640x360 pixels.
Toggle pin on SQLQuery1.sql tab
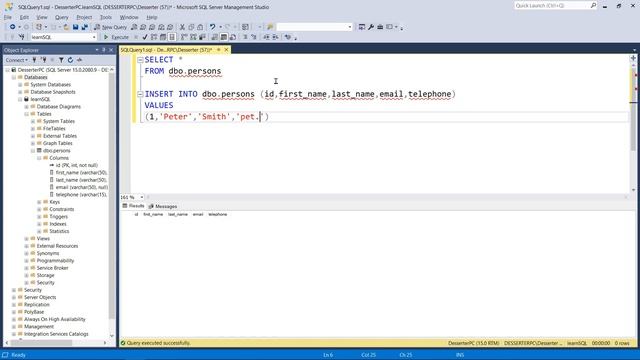pos(218,50)
